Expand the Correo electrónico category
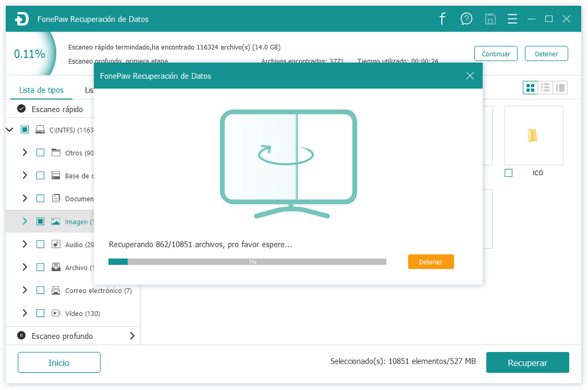Screen dimensions: 588x390 pyautogui.click(x=25, y=290)
